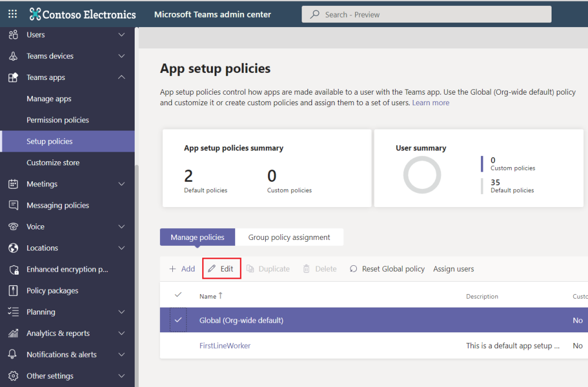Open the Meetings icon in sidebar

(x=12, y=184)
